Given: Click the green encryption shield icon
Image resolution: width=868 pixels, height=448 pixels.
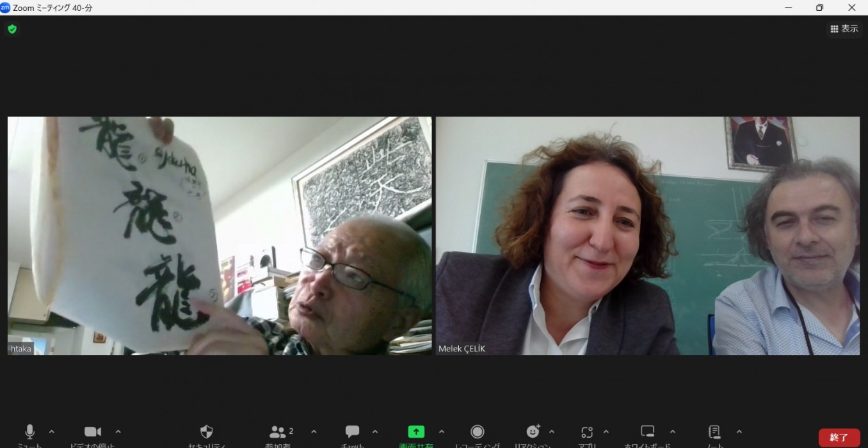Looking at the screenshot, I should point(12,29).
